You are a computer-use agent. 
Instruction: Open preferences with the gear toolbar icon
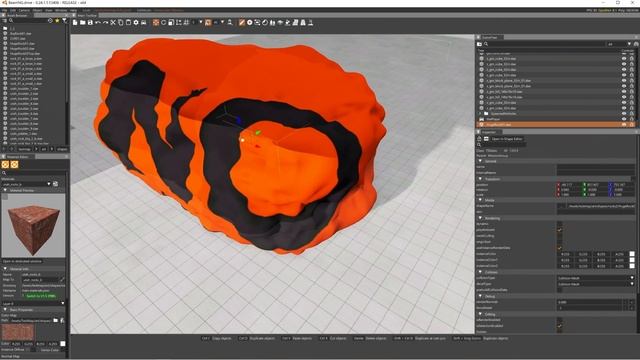click(136, 23)
